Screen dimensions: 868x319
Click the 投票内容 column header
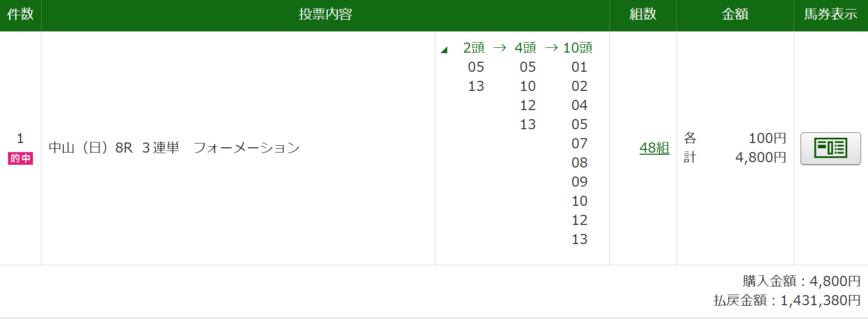coord(325,15)
